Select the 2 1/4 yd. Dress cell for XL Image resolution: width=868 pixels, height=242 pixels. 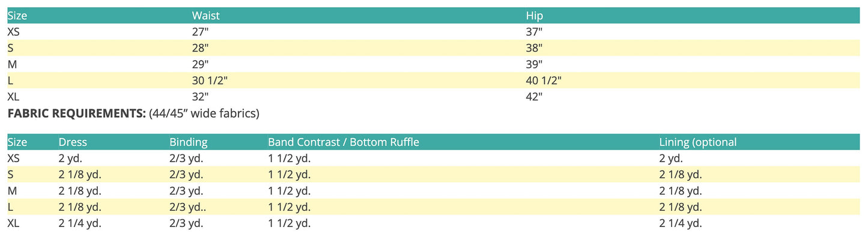[x=80, y=223]
